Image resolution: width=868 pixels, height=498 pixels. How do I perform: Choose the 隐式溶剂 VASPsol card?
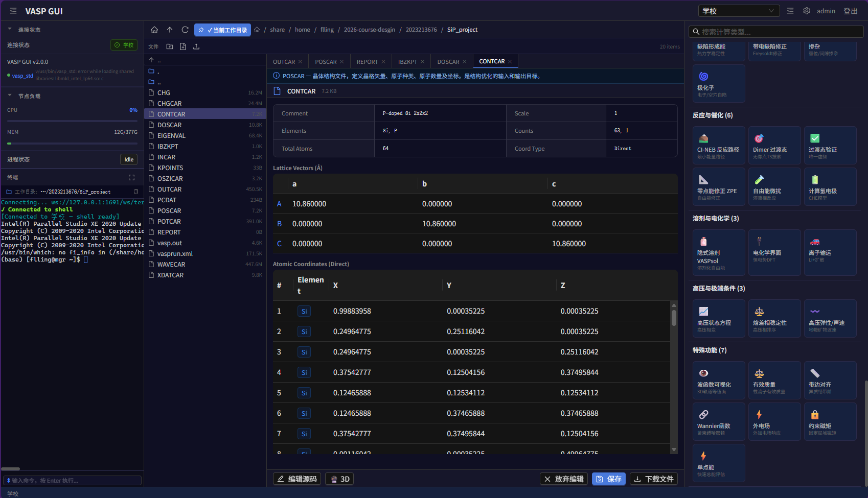(x=719, y=252)
